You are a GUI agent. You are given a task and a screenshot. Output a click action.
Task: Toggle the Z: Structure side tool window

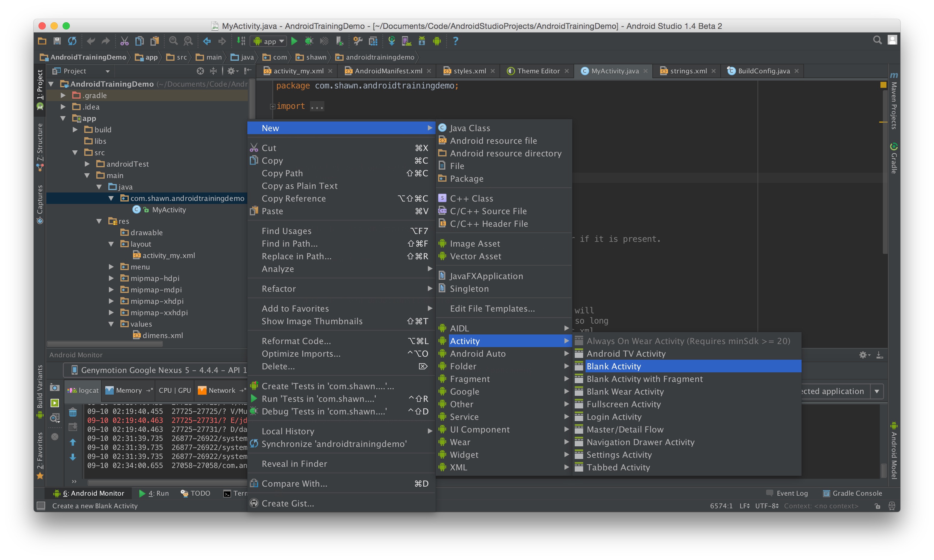40,147
